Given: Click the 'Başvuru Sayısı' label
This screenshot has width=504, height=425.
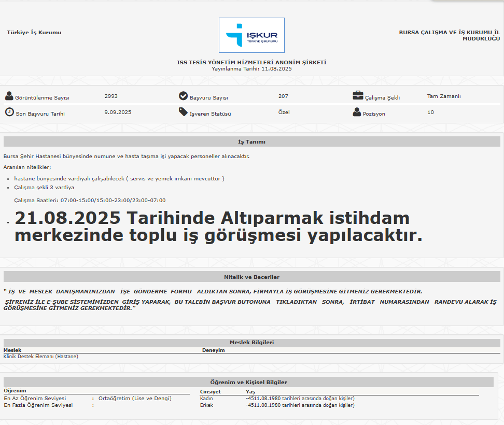Looking at the screenshot, I should coord(209,97).
